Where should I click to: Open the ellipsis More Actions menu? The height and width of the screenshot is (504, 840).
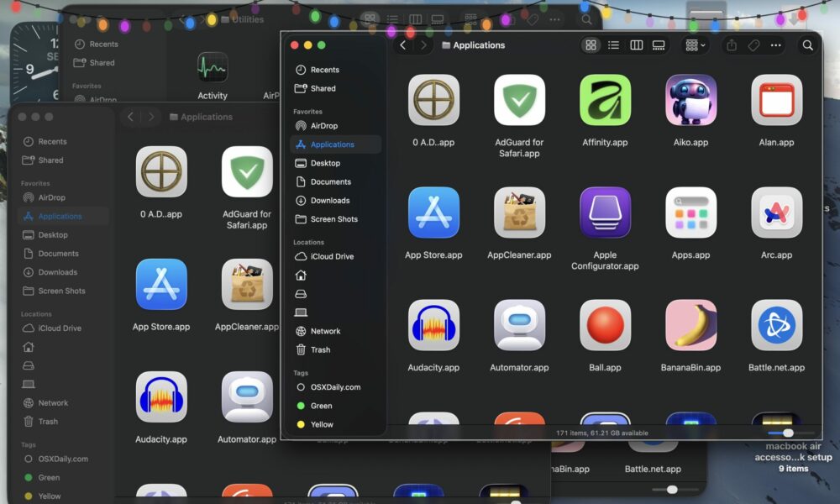775,45
